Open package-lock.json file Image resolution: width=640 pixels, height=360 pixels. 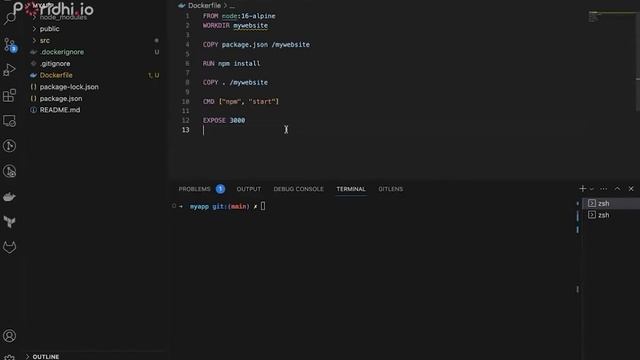(69, 87)
